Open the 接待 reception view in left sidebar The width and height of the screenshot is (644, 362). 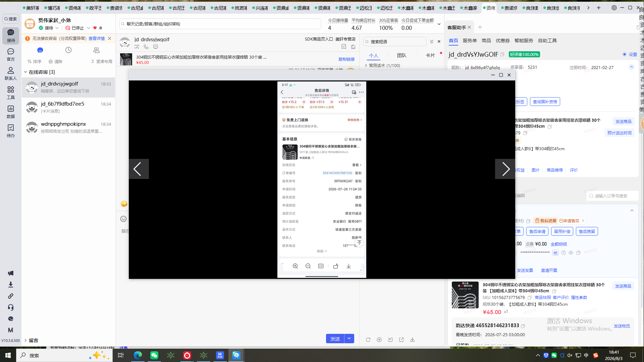tap(11, 36)
